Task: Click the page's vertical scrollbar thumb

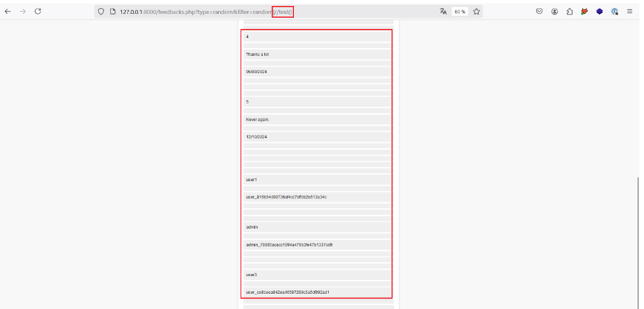Action: coord(637,237)
